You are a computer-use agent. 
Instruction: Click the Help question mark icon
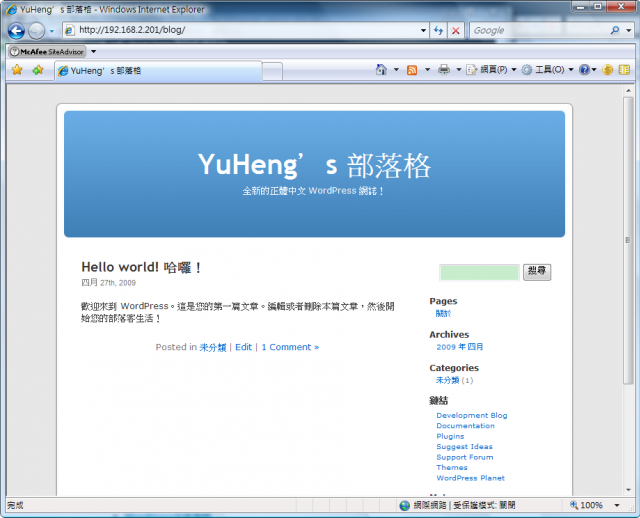pos(584,70)
